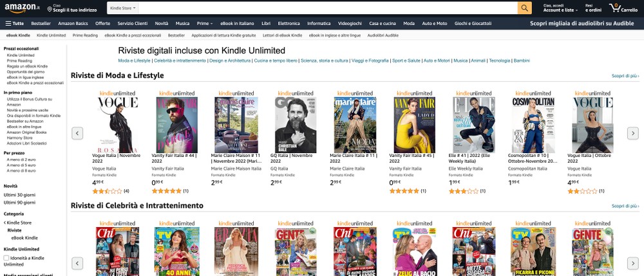Jump to Bambini category link
The width and height of the screenshot is (644, 276).
pyautogui.click(x=522, y=60)
